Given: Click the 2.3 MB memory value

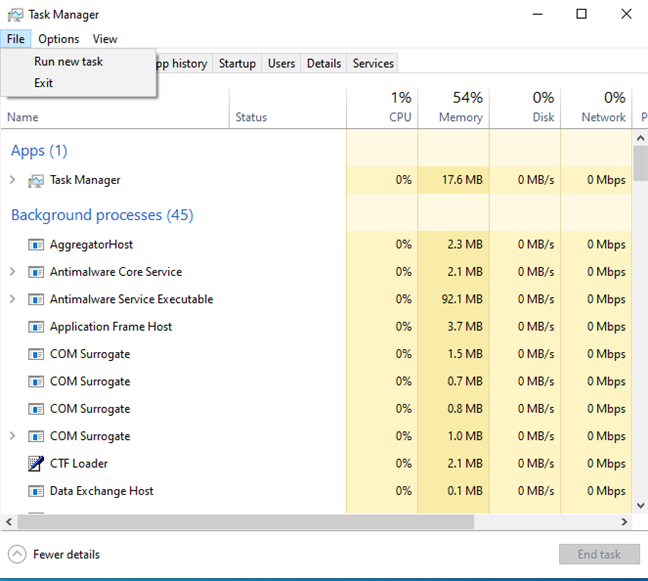Looking at the screenshot, I should (x=465, y=244).
